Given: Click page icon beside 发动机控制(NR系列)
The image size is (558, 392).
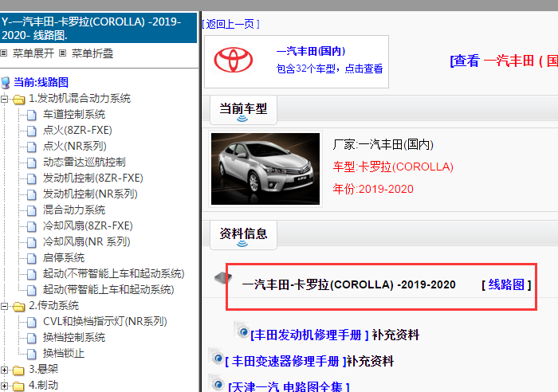Looking at the screenshot, I should pyautogui.click(x=32, y=195).
